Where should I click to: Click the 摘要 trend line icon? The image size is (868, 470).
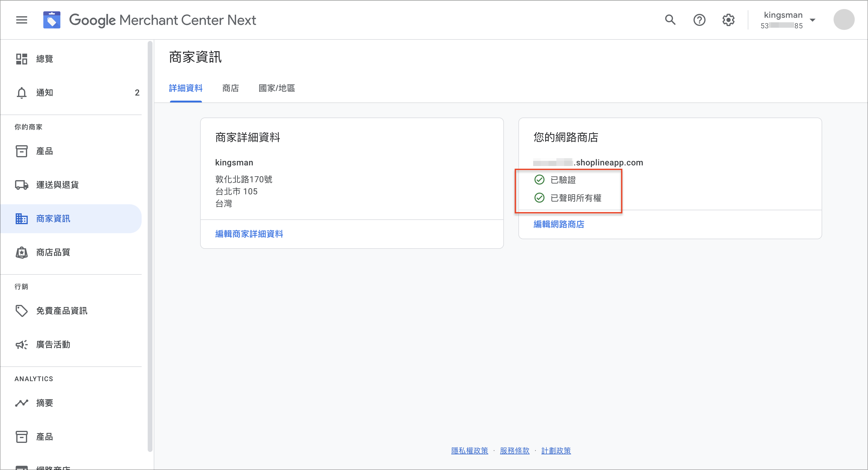point(22,403)
